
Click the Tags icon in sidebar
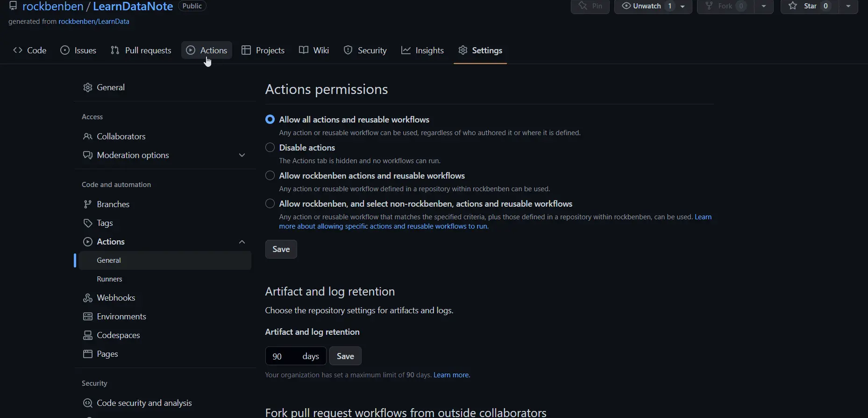pos(87,223)
